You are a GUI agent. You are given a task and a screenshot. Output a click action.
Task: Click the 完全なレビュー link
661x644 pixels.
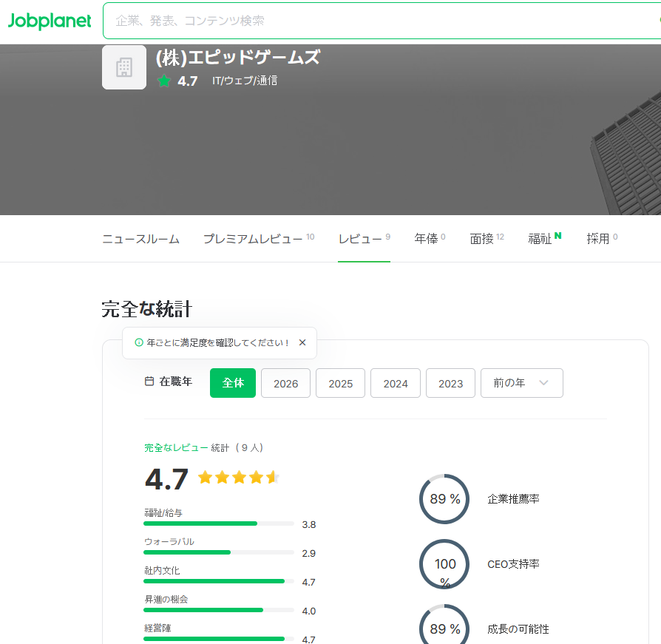[176, 447]
